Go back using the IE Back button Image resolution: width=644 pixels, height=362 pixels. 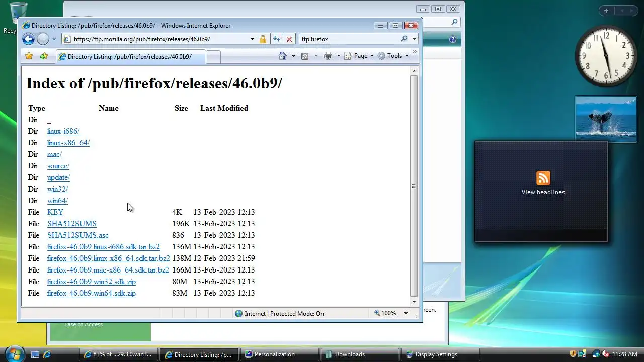pos(28,39)
